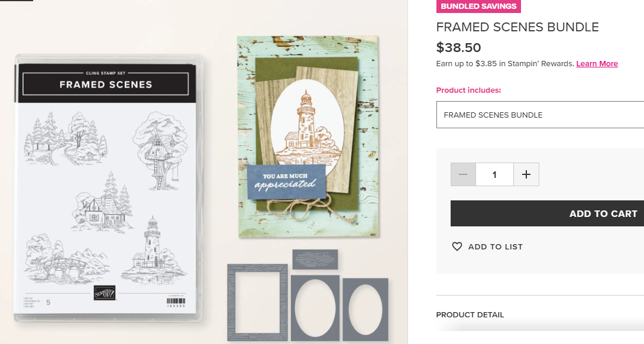Click the Bundled Savings badge

point(478,6)
